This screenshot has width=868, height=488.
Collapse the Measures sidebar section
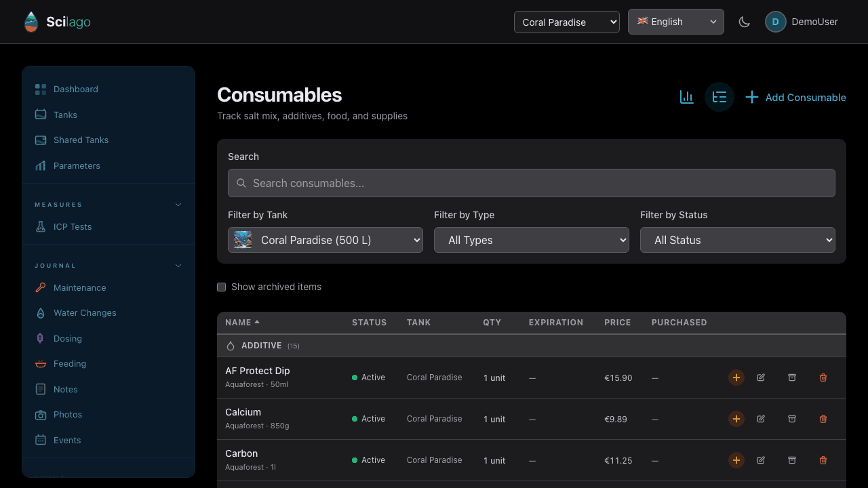[178, 205]
